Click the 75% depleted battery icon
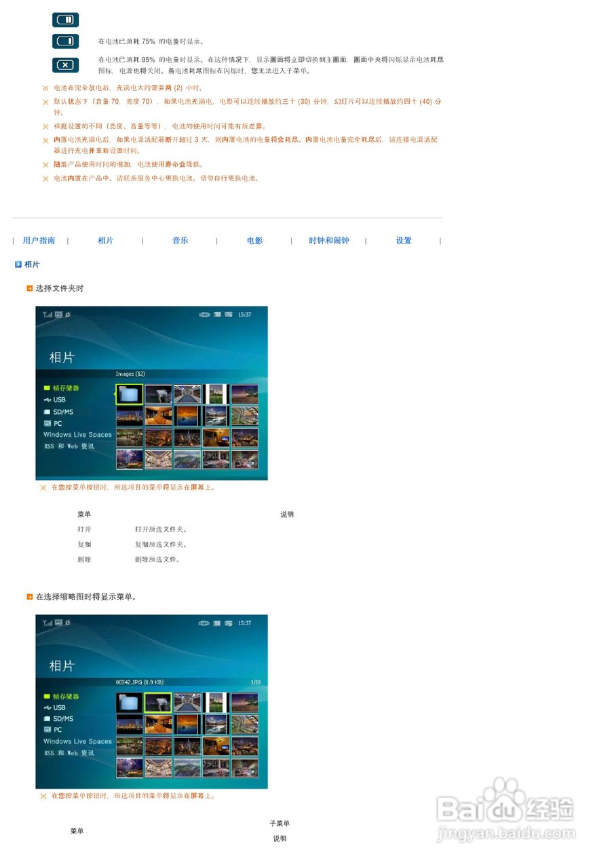 click(65, 42)
